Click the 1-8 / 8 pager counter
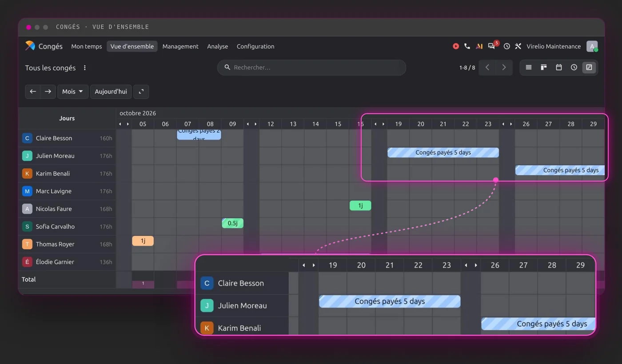622x364 pixels. [467, 67]
